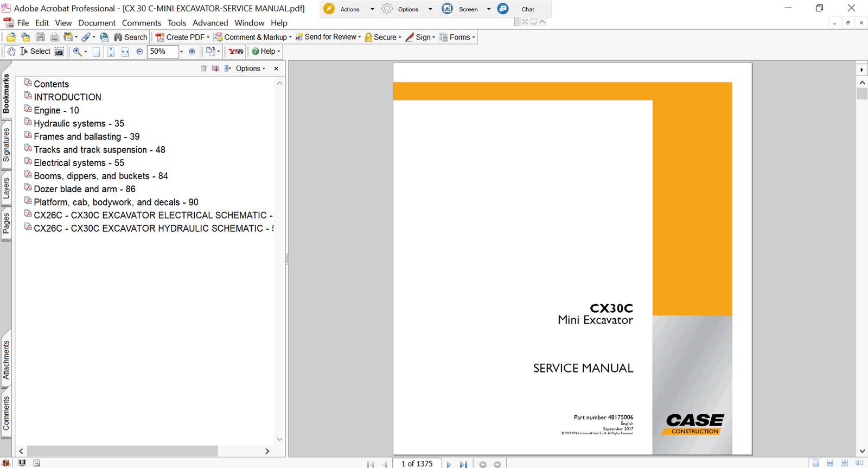Click the bookmarks panel horizontal scrollbar
868x468 pixels.
pos(122,451)
